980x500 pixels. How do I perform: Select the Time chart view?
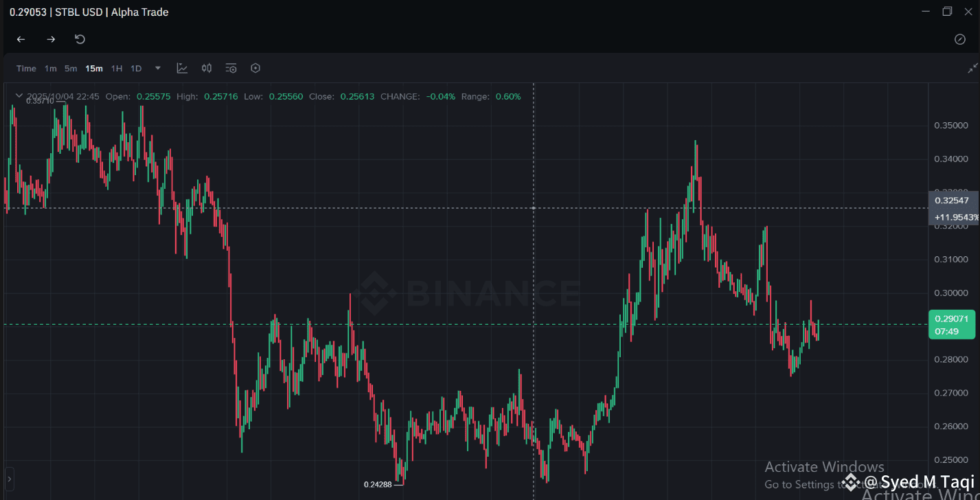(x=26, y=68)
